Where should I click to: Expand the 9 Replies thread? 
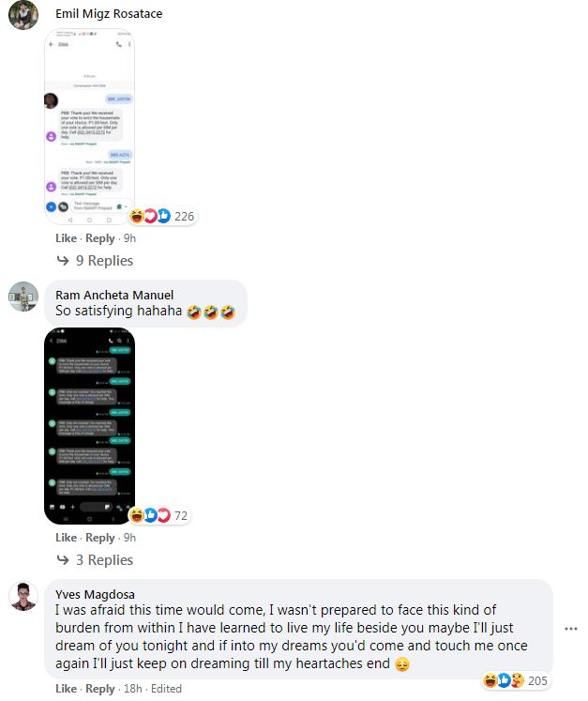104,260
